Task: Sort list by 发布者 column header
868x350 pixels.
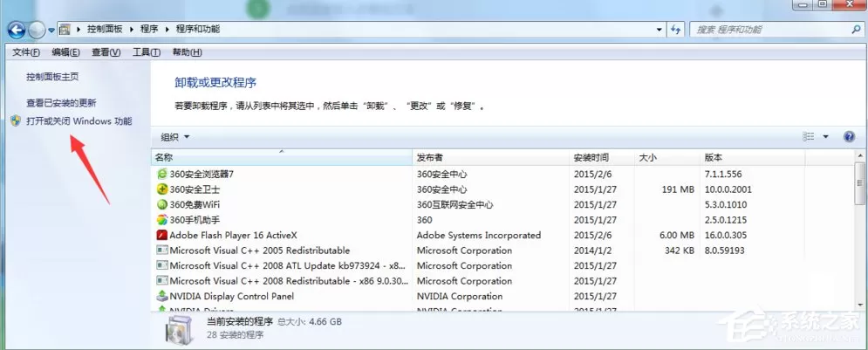Action: pyautogui.click(x=491, y=158)
